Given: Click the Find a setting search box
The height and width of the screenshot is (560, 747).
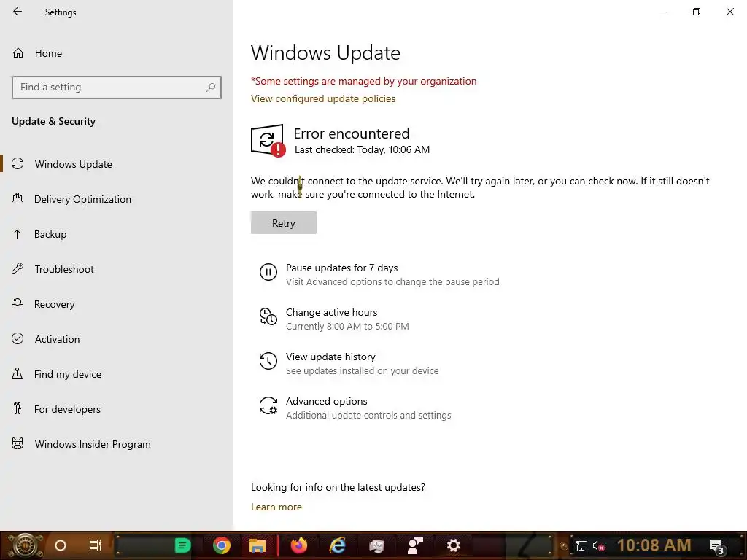Looking at the screenshot, I should pos(117,87).
